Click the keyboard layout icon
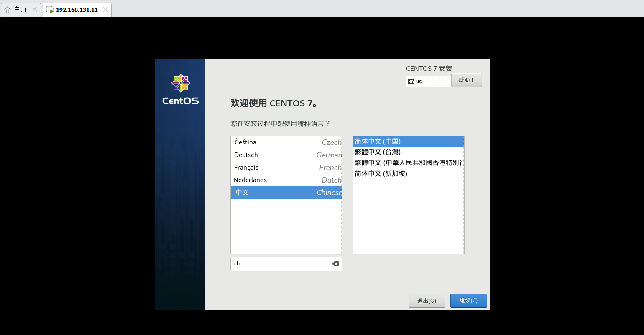 [411, 82]
